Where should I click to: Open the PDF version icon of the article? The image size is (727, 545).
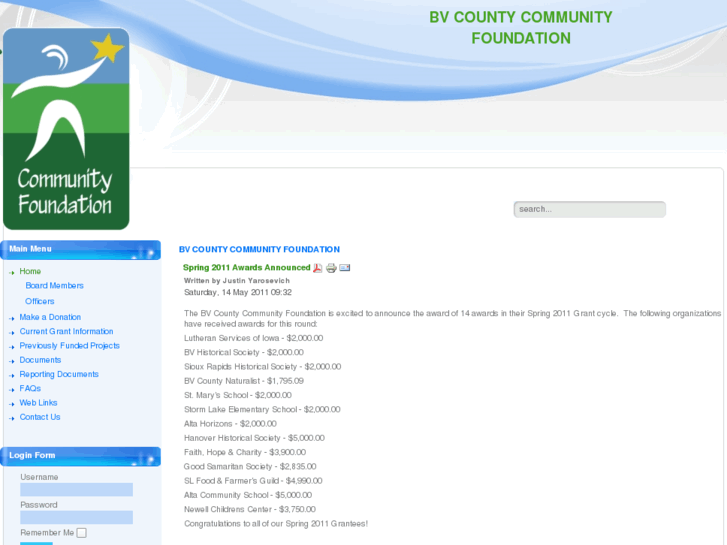[x=318, y=268]
